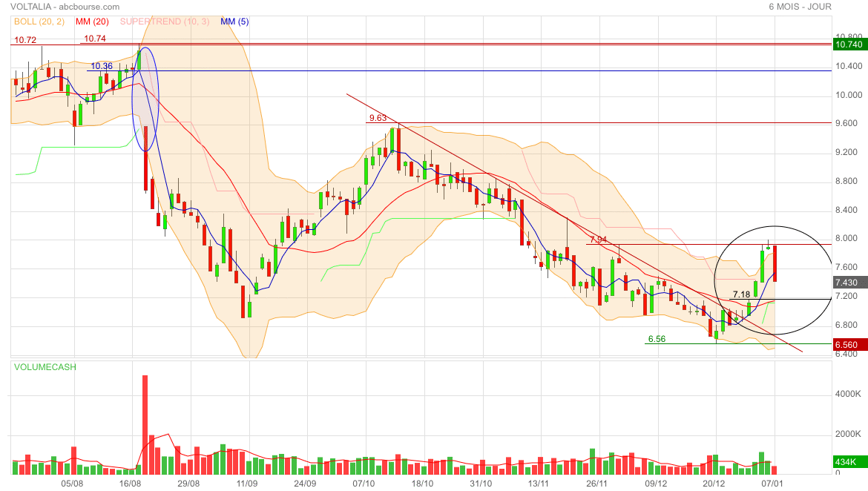Click the "9.63" resistance label
Image resolution: width=868 pixels, height=491 pixels.
point(378,118)
